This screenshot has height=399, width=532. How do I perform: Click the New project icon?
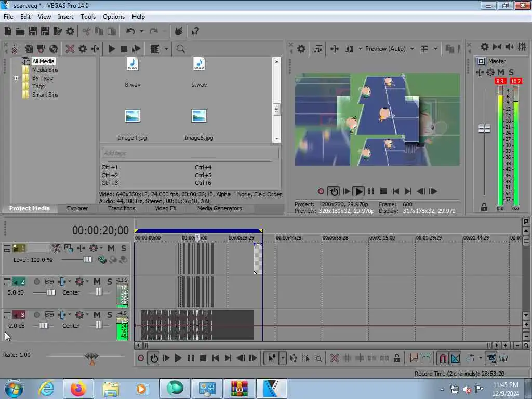(x=8, y=32)
